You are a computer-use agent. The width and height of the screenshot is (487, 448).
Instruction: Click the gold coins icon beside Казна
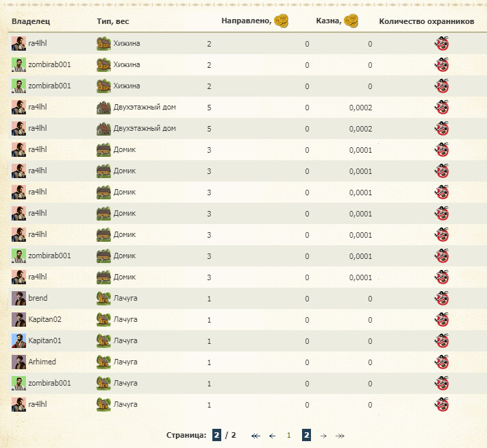click(351, 21)
